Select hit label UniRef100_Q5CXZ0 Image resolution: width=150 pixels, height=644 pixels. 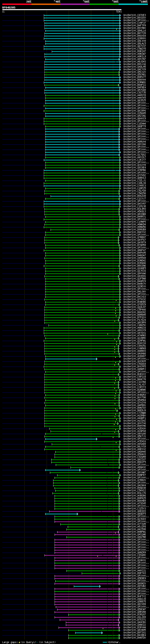pyautogui.click(x=135, y=72)
